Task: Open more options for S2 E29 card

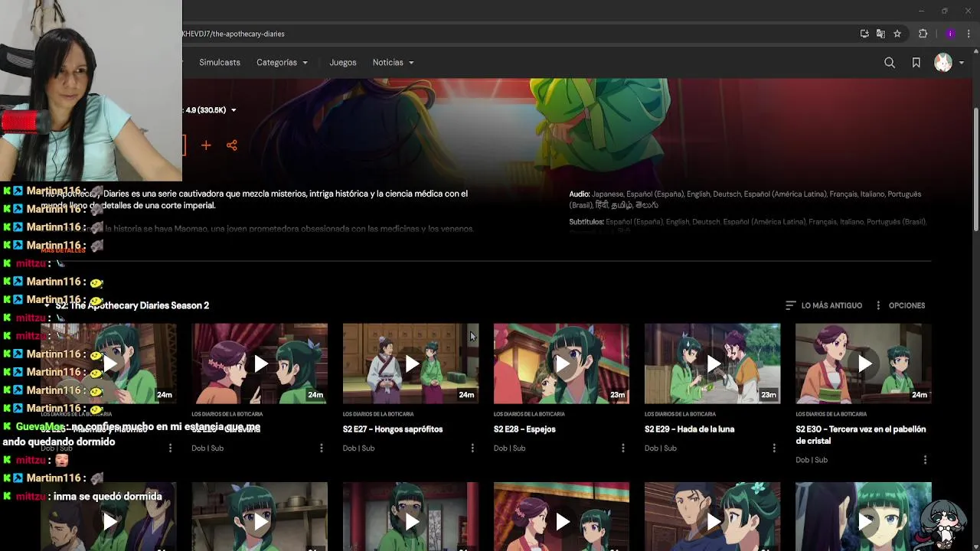Action: click(774, 448)
